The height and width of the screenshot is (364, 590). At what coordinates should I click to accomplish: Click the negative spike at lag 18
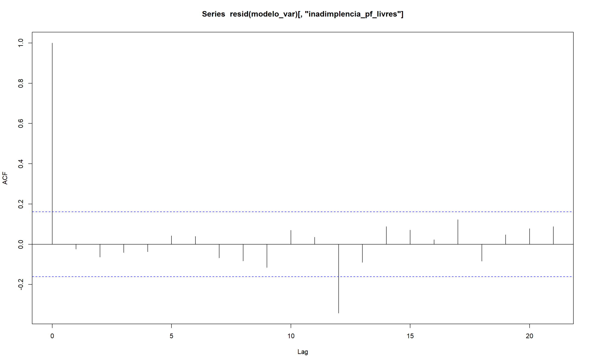coord(482,253)
